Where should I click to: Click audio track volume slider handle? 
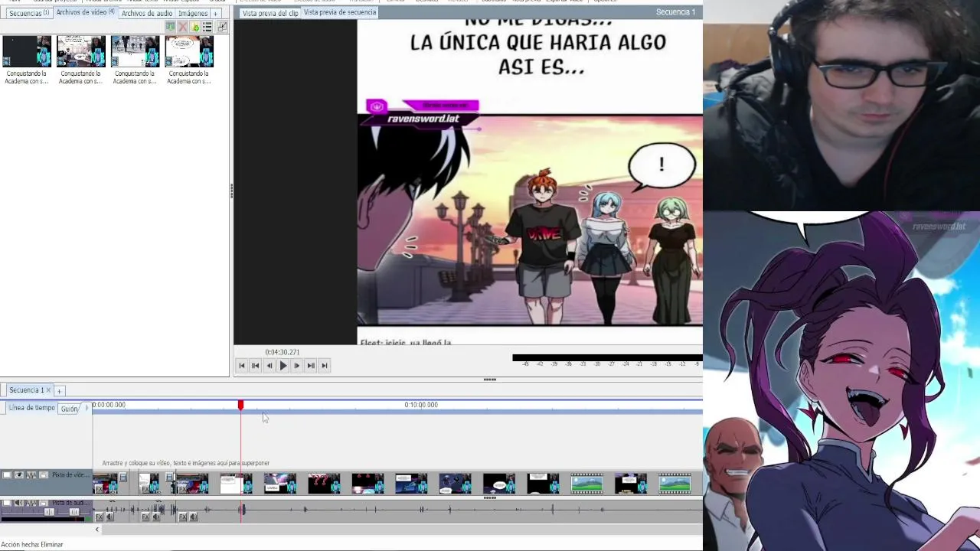pyautogui.click(x=49, y=512)
